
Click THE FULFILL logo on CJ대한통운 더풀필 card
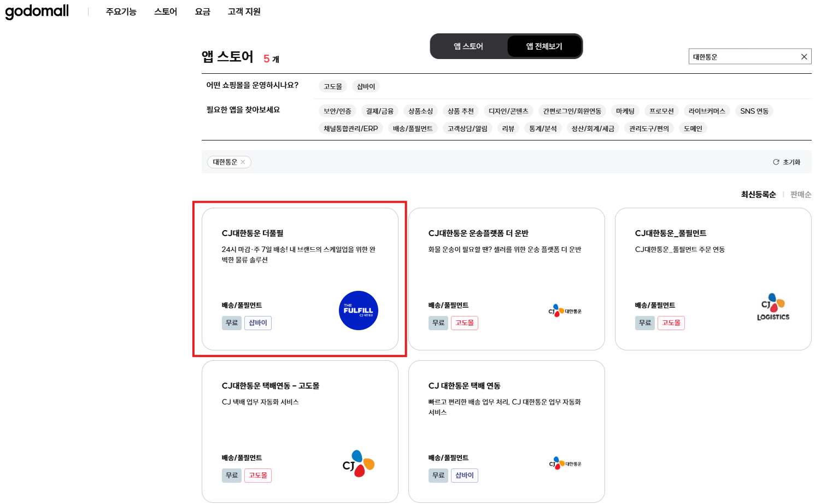point(359,310)
